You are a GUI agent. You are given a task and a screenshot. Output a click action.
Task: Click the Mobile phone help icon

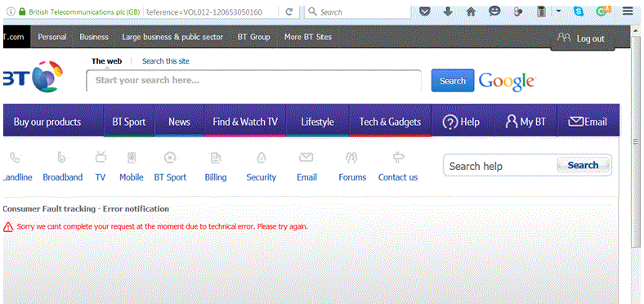[x=132, y=158]
